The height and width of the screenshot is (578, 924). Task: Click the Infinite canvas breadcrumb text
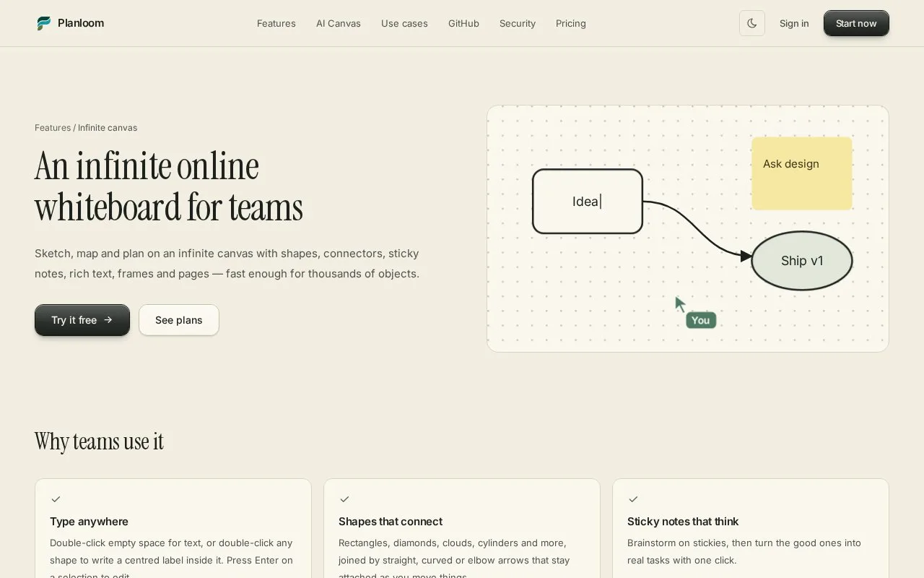[108, 128]
